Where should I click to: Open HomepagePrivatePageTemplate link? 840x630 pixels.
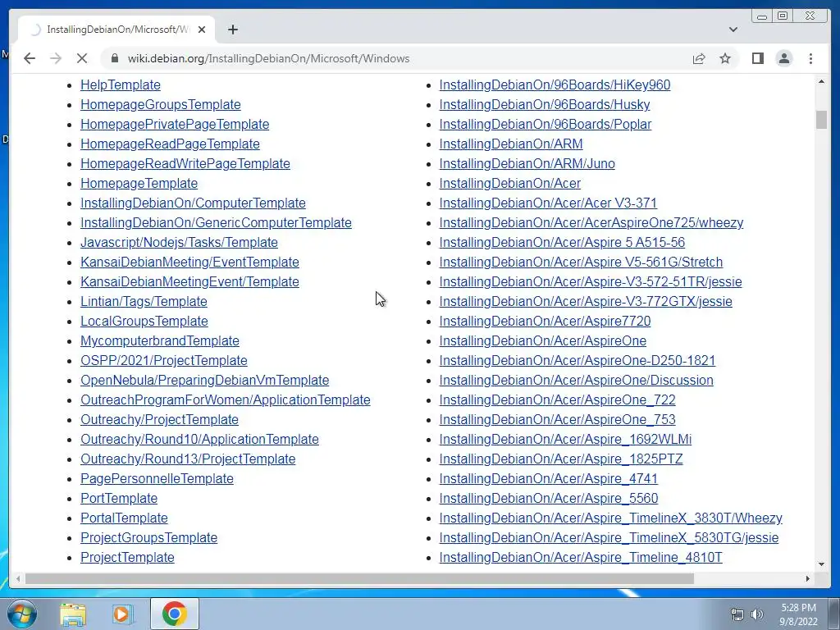pos(175,125)
